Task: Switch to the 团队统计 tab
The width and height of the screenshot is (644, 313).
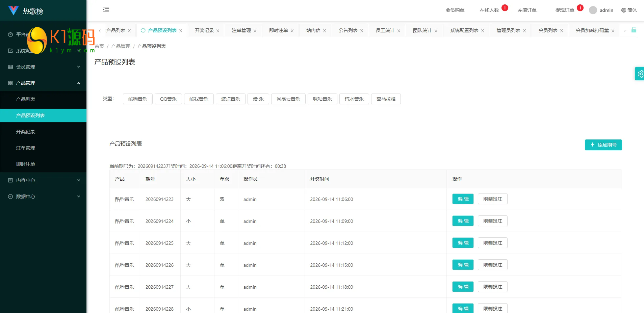Action: point(422,30)
